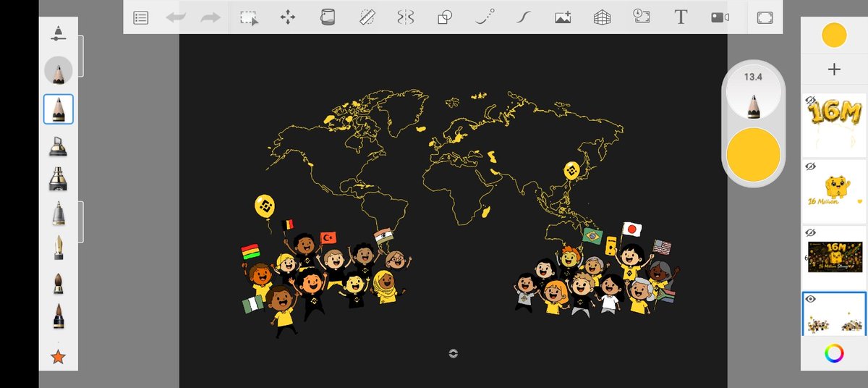
Task: Select the 16M balloons layer thumbnail
Action: click(834, 125)
